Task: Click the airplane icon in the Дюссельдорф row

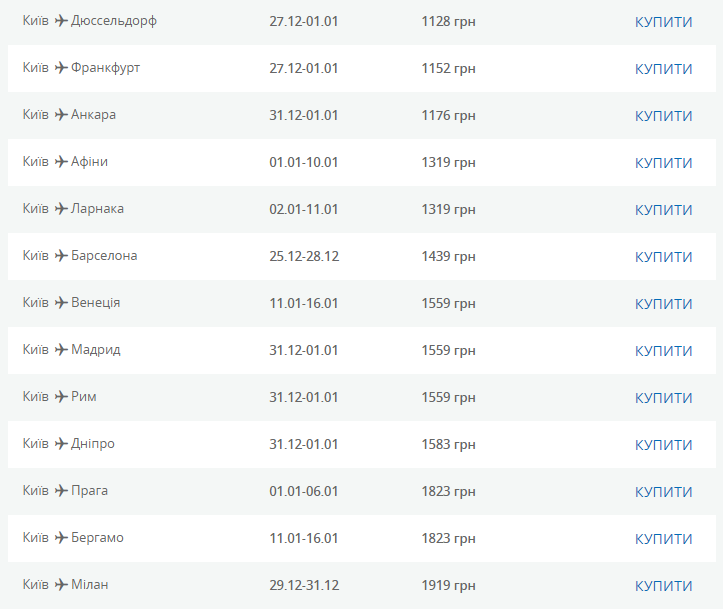Action: [x=60, y=21]
